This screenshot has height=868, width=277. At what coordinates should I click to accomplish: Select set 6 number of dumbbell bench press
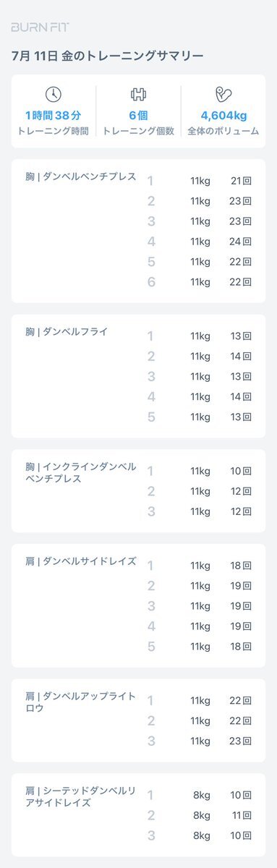pyautogui.click(x=151, y=282)
